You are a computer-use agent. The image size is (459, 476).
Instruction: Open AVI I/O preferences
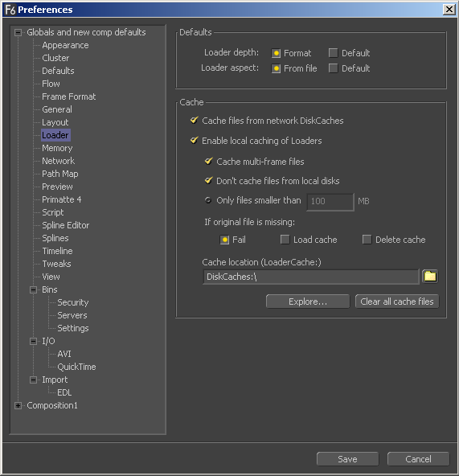(64, 354)
